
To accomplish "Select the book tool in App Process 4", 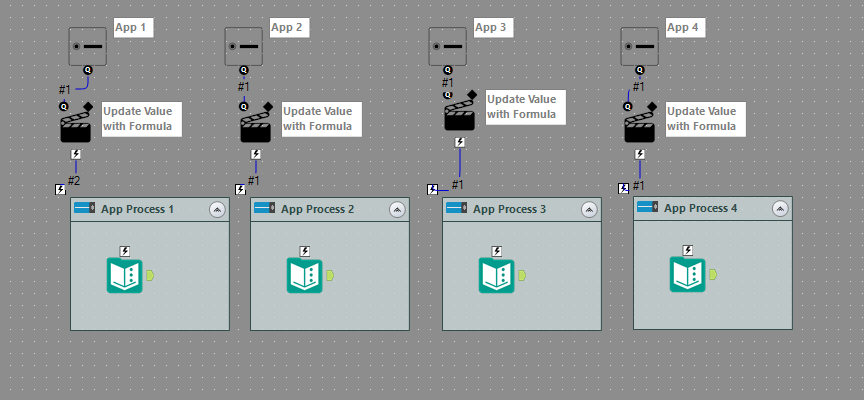I will pyautogui.click(x=688, y=274).
